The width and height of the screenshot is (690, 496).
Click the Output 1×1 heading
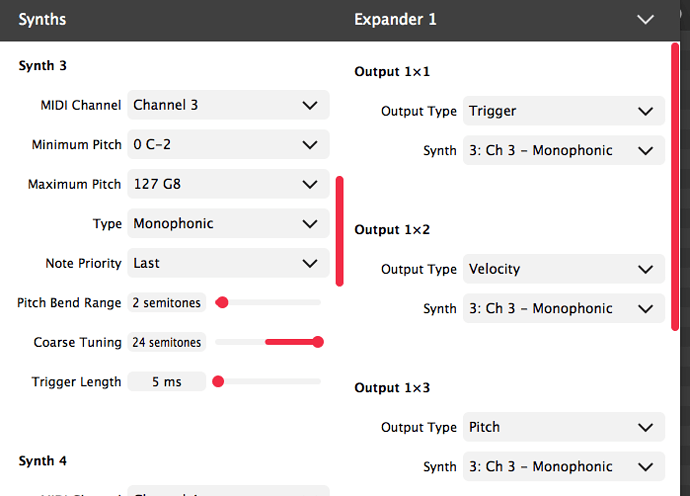point(392,71)
